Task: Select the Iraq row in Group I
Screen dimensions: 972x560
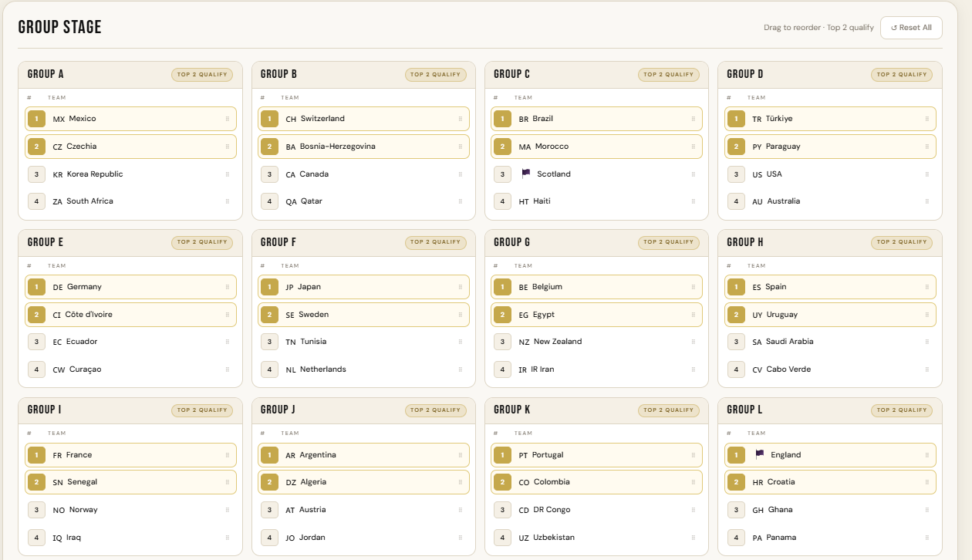Action: coord(130,538)
